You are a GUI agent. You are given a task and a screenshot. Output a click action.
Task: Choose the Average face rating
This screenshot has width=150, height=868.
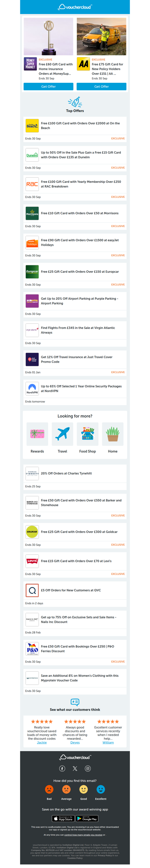pos(66,789)
